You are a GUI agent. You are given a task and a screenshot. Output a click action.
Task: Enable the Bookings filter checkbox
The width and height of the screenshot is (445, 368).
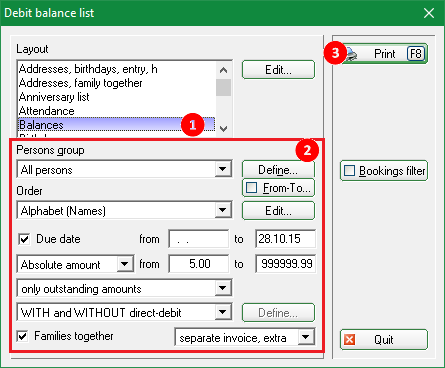(349, 171)
